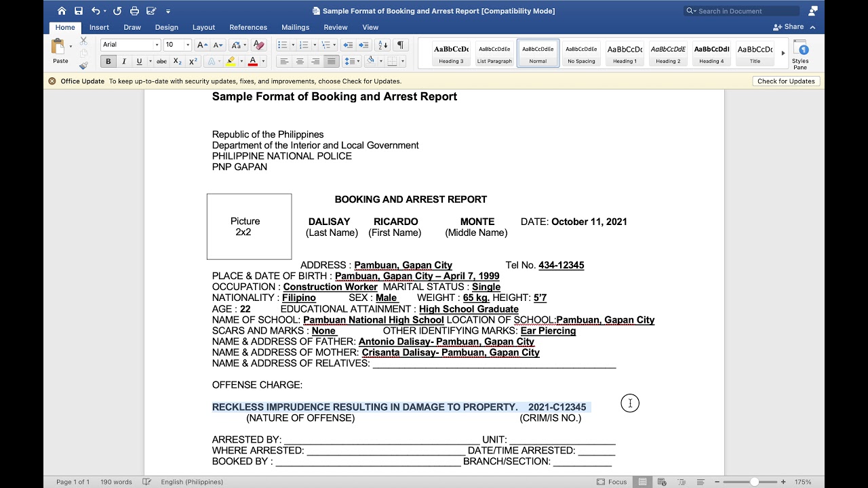Viewport: 868px width, 488px height.
Task: Click the Clear All Formatting eraser icon
Action: tap(258, 45)
